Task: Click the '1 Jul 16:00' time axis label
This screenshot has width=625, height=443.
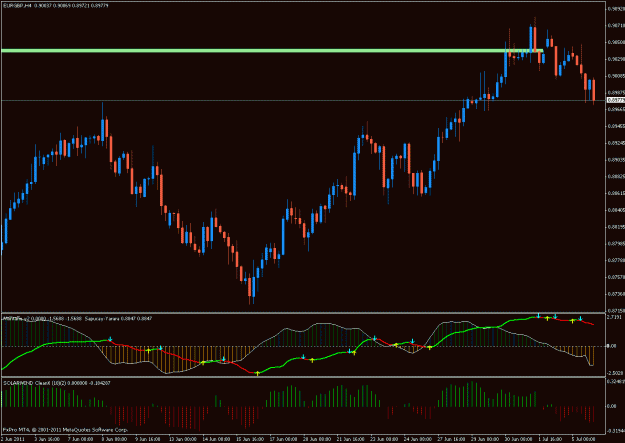Action: click(x=550, y=439)
